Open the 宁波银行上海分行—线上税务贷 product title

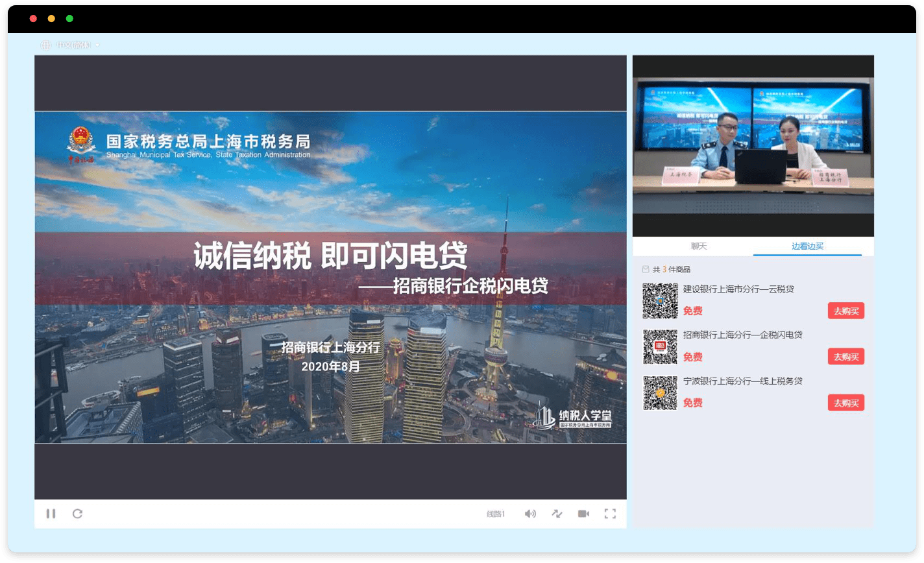[738, 381]
